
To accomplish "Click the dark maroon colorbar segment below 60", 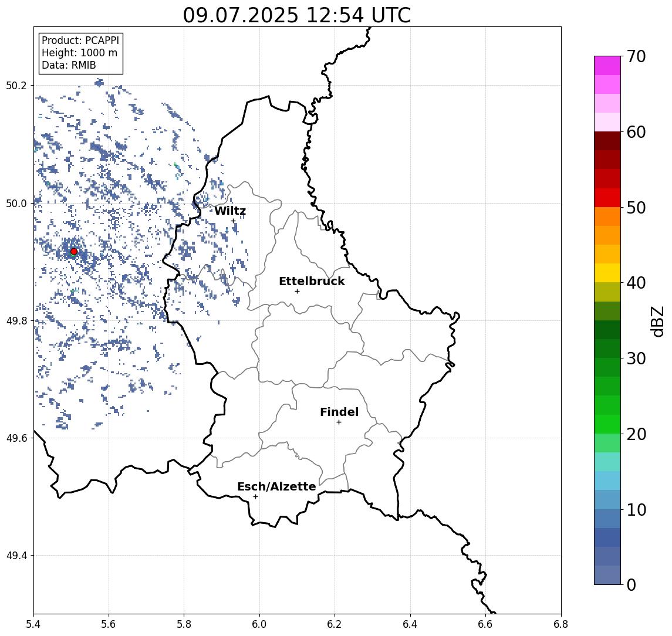I will 607,141.
